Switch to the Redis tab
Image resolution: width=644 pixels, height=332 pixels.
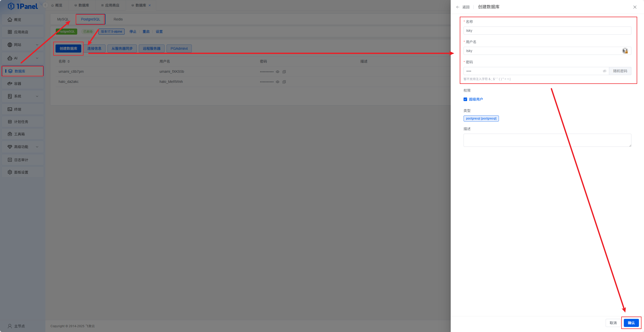click(x=118, y=19)
